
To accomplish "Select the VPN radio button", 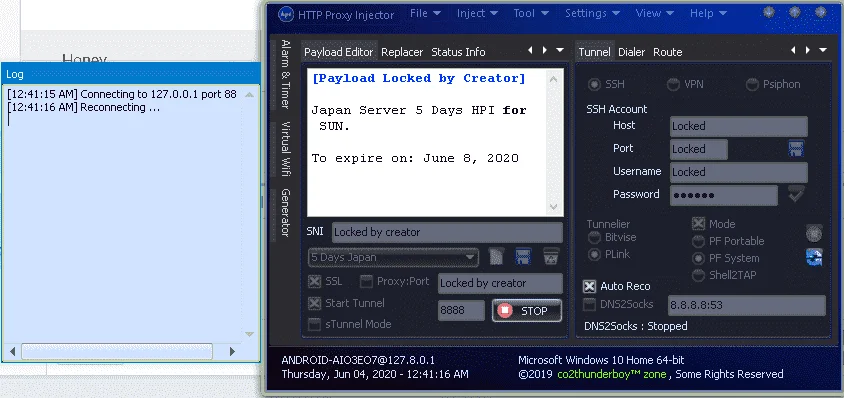I will click(673, 85).
